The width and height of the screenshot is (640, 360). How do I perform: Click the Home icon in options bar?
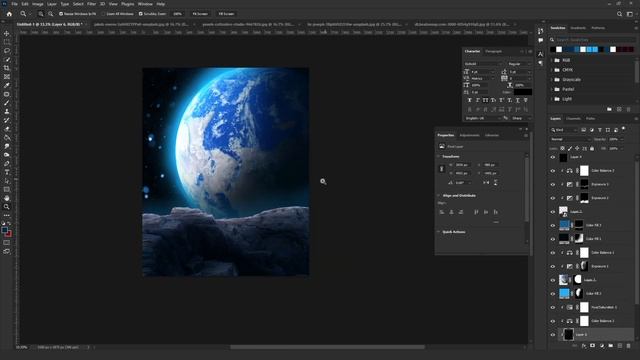tap(9, 14)
